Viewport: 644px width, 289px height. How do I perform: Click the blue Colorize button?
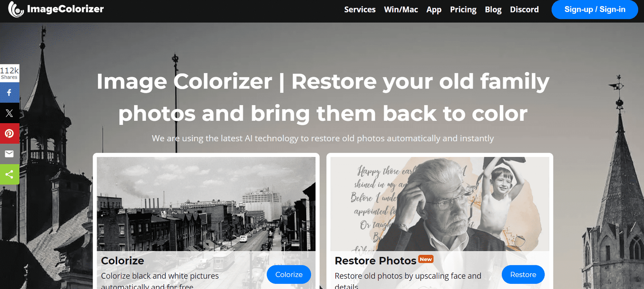(289, 275)
